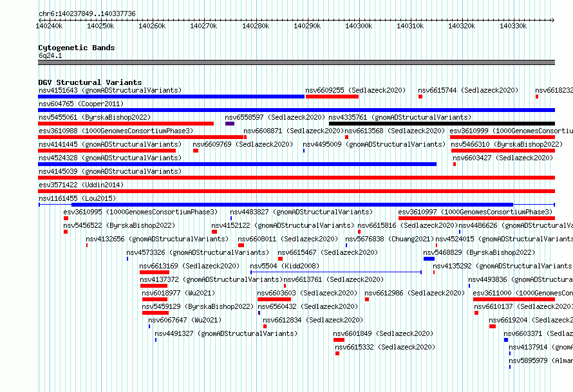Open nsv5455061 ByrskaBishop2022 variant
The width and height of the screenshot is (573, 392).
[95, 117]
